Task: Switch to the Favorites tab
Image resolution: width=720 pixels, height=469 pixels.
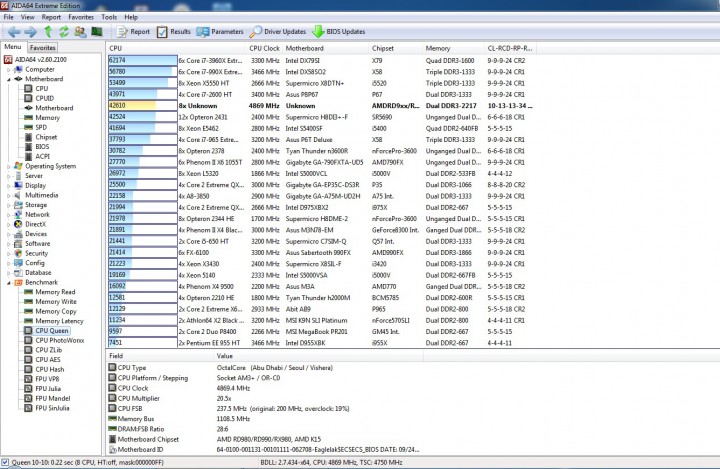Action: tap(43, 47)
